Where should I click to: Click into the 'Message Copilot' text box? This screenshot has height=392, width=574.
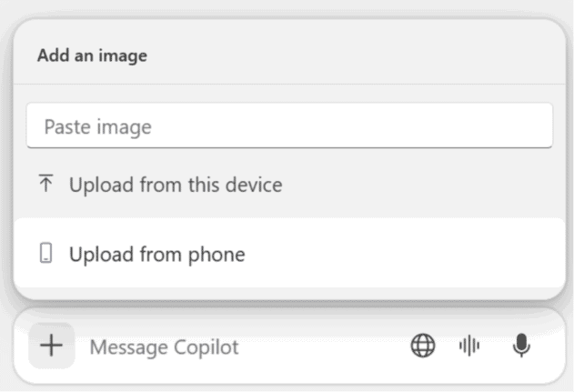246,347
